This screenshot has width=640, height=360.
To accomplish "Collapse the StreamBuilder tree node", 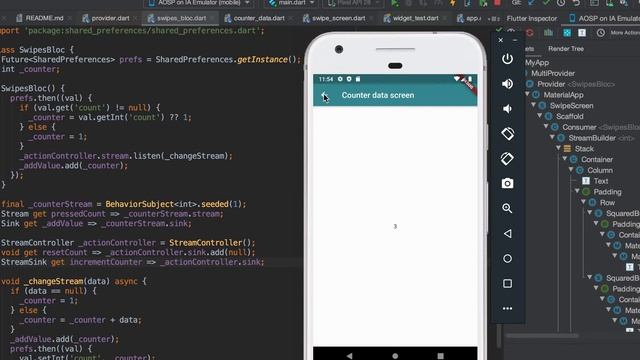I will pyautogui.click(x=552, y=138).
